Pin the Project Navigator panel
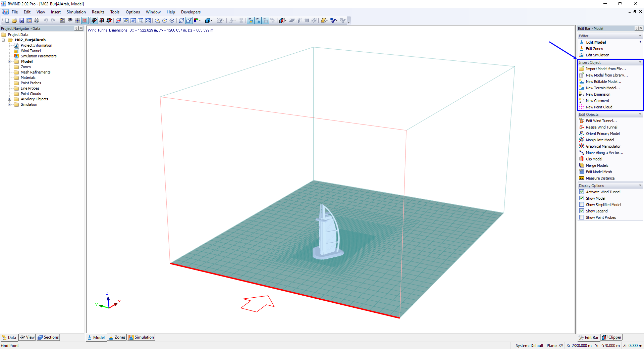 pyautogui.click(x=76, y=29)
